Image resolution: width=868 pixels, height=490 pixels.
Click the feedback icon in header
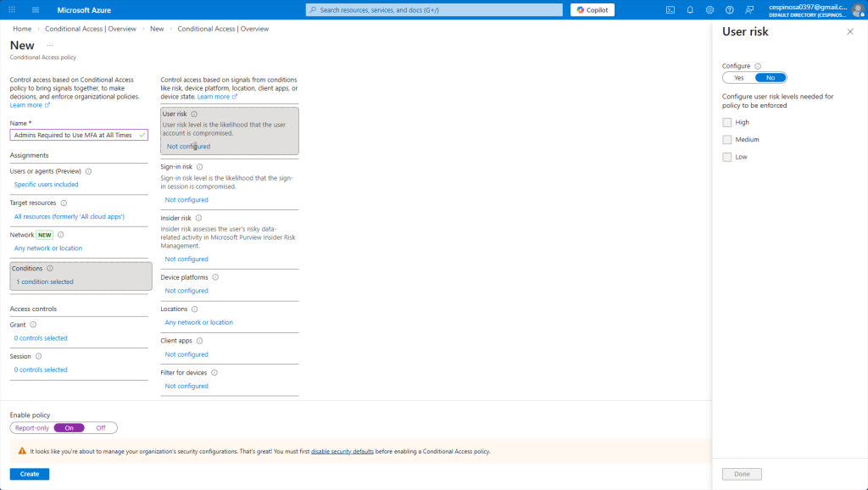[748, 10]
